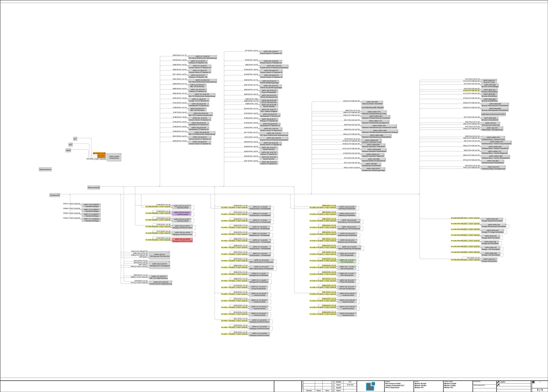The image size is (548, 392).
Task: Click the Datum field showing 04.08.2025
Action: [x=350, y=385]
